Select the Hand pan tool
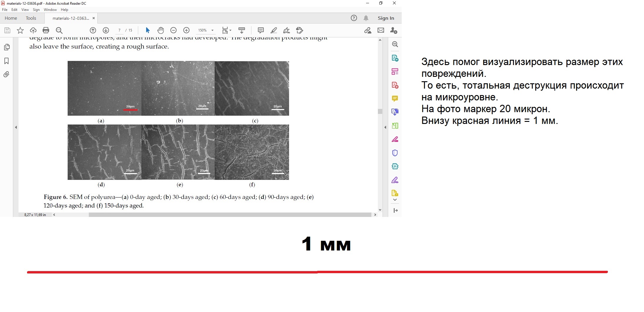Viewport: 644px width, 312px height. coord(161,30)
